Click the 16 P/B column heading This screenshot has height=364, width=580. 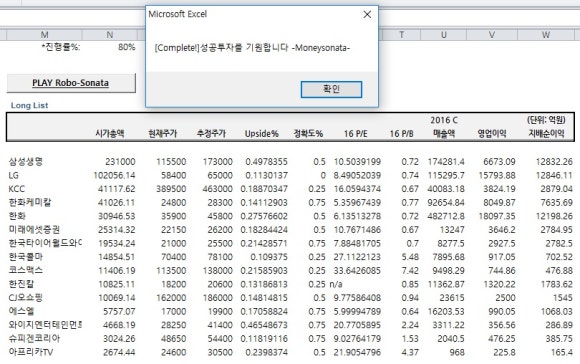(x=401, y=133)
